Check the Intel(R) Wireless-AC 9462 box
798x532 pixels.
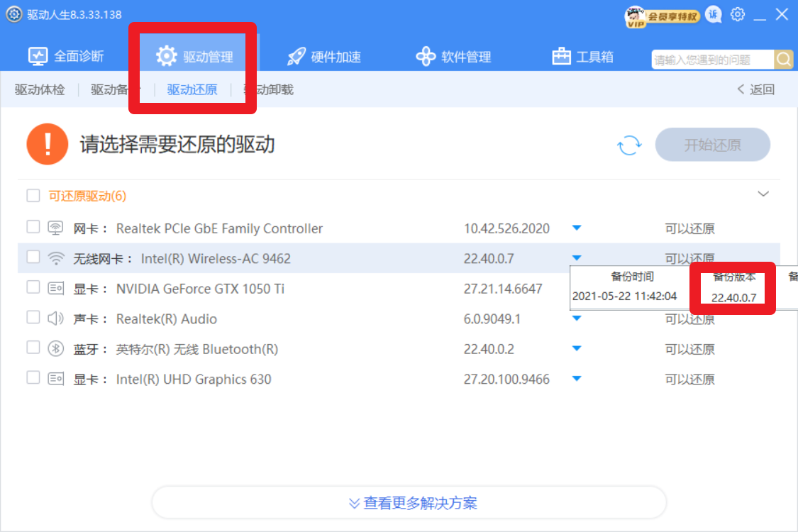point(33,257)
